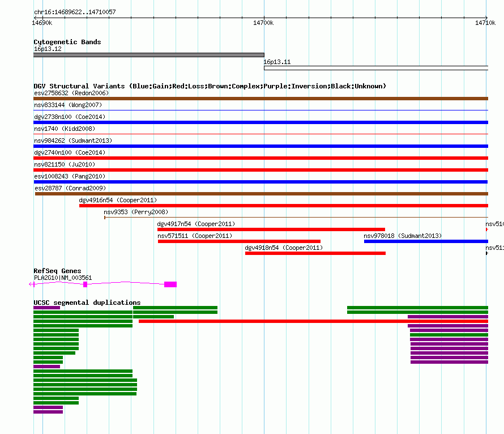Select the 16p13.11 band label
Viewport: 504px width, 434px height.
click(277, 62)
